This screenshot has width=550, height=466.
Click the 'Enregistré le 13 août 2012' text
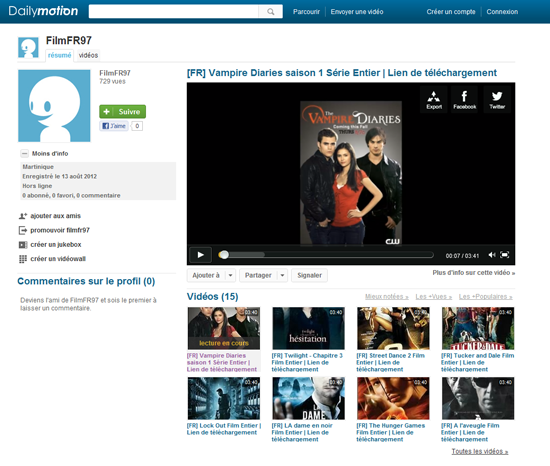click(x=60, y=176)
